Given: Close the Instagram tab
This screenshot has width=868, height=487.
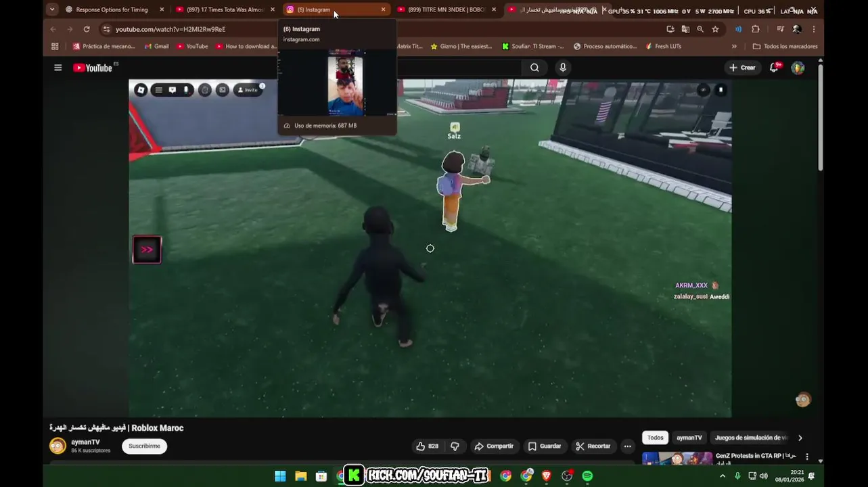Looking at the screenshot, I should [383, 9].
